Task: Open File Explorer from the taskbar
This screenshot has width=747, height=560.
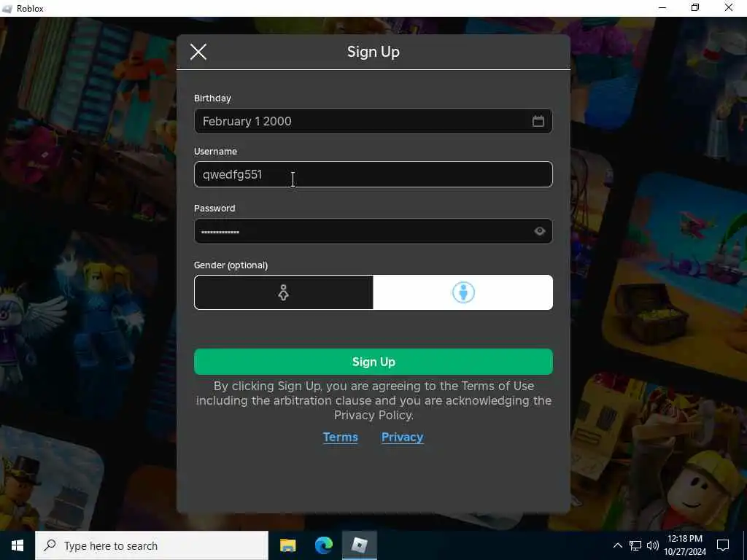Action: 287,545
